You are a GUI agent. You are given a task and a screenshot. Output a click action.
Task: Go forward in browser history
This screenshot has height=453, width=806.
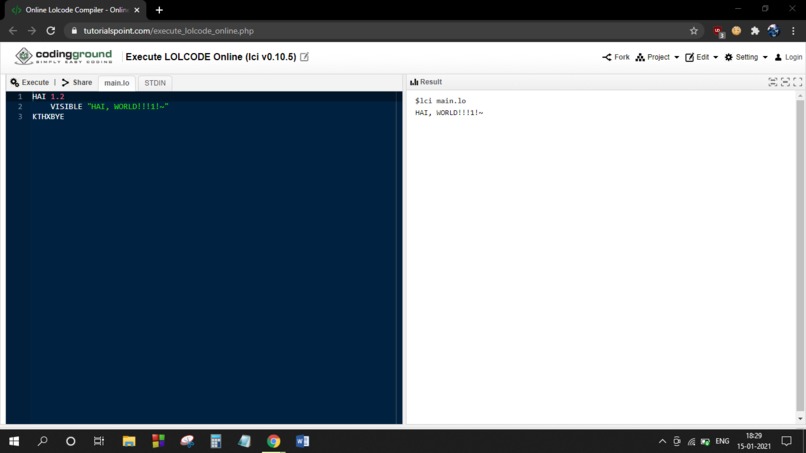(x=32, y=31)
